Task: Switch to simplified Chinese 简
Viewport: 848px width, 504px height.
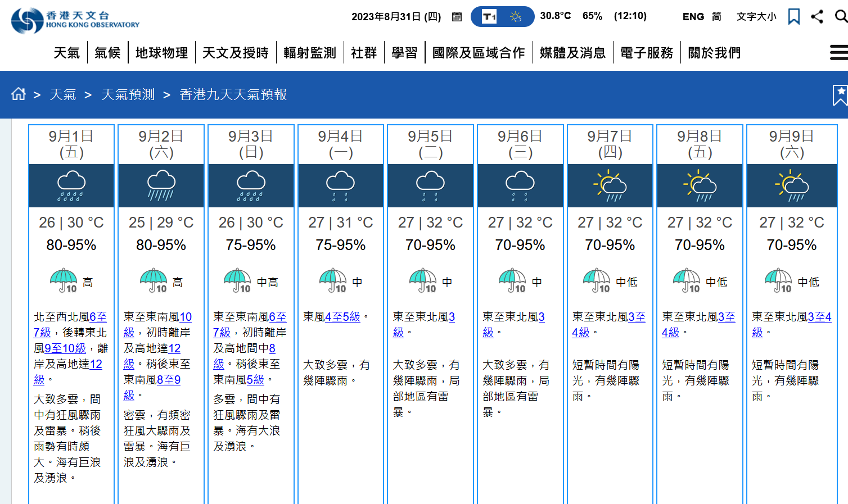Action: 716,16
